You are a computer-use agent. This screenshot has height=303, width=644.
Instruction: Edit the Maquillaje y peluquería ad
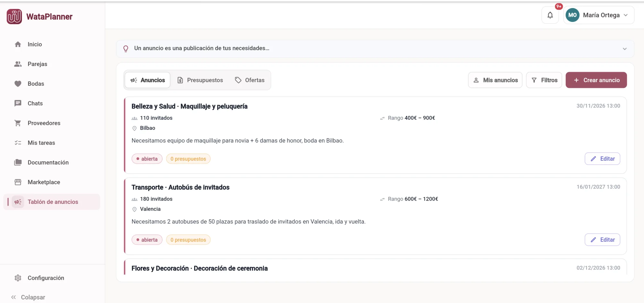(x=602, y=159)
